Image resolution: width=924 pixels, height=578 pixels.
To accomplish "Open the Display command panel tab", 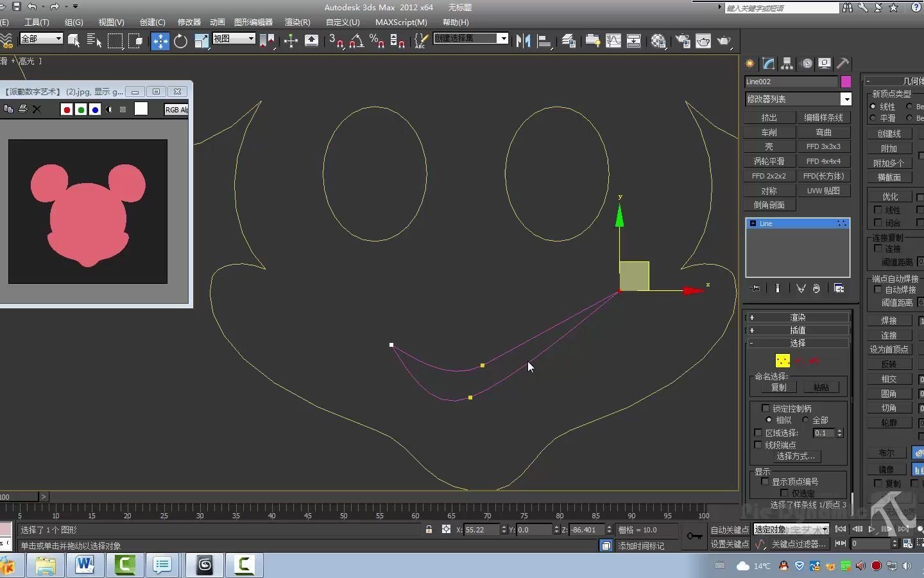I will (x=825, y=64).
